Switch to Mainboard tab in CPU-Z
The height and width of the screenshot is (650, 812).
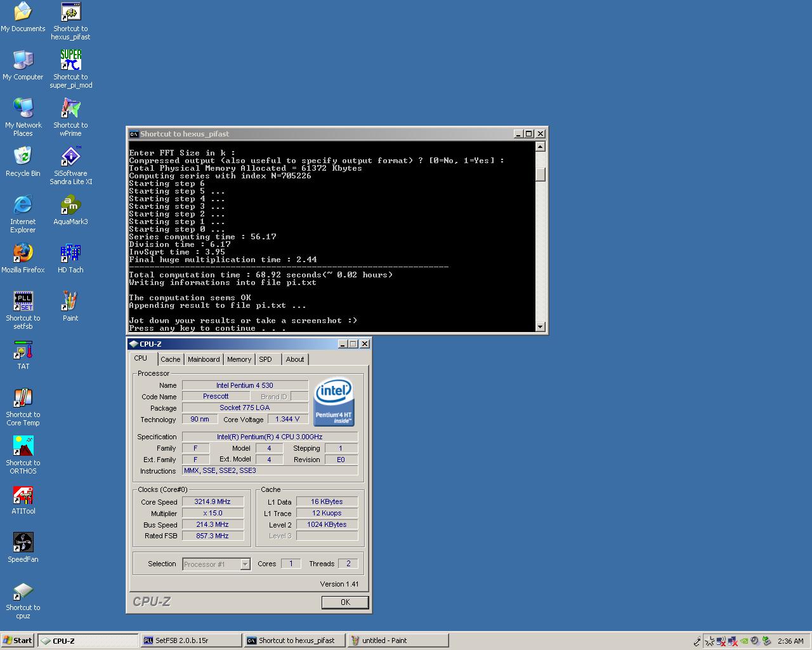204,359
